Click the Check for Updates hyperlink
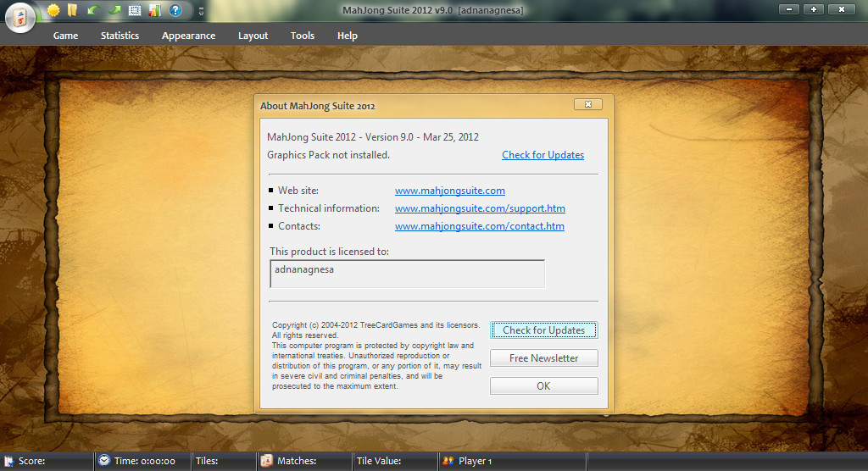The width and height of the screenshot is (868, 471). point(542,155)
